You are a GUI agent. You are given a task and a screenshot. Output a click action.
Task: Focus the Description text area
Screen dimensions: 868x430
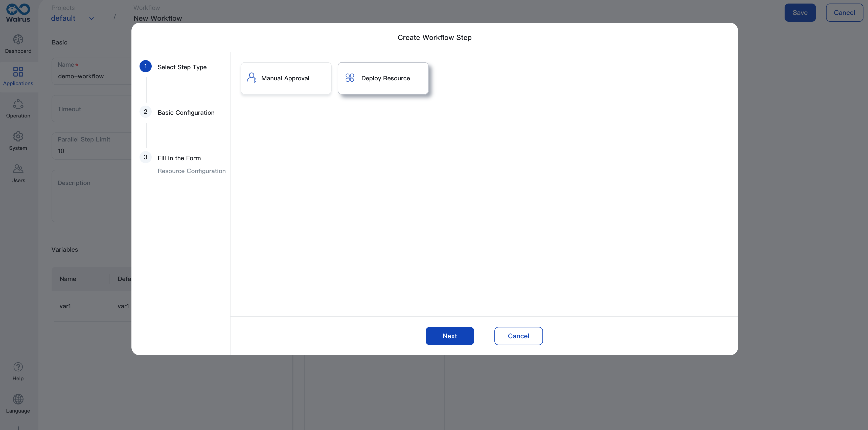coord(92,196)
